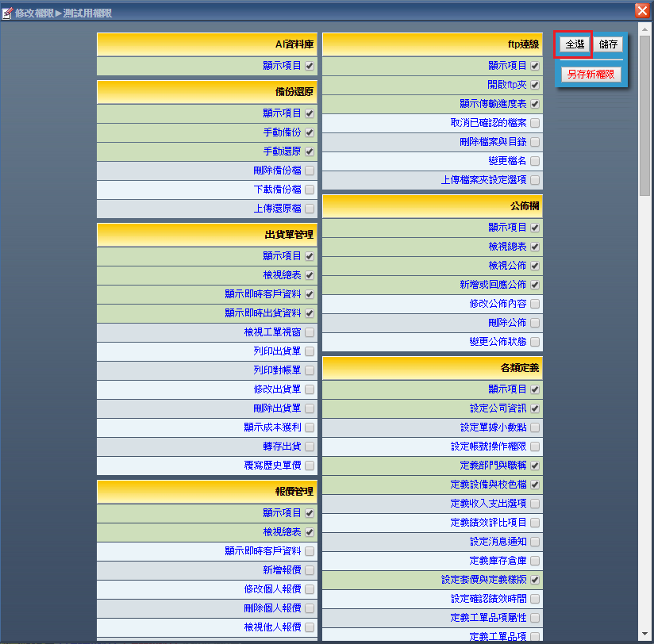Uncheck the 手動備份 checkbox

tap(310, 132)
